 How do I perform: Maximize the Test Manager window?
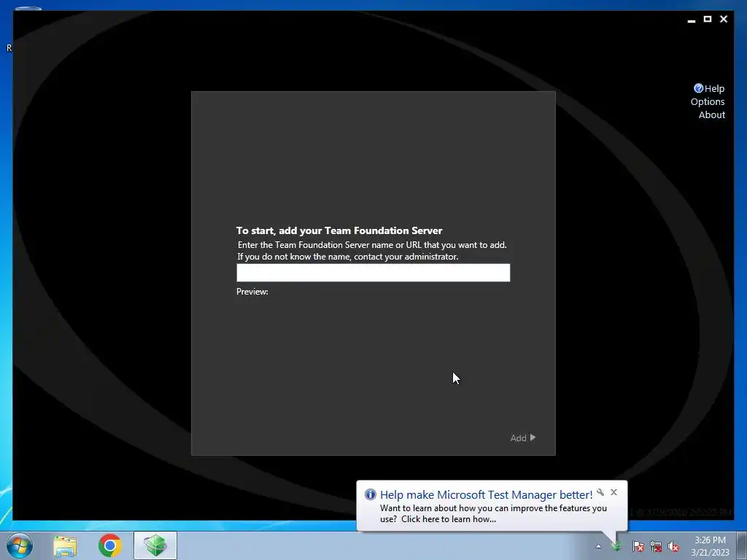coord(708,19)
